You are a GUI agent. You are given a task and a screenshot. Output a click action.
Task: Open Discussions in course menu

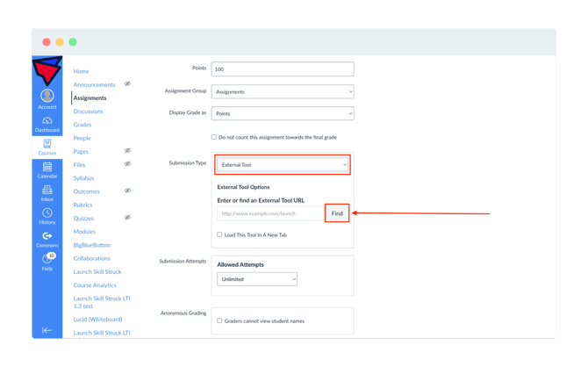(88, 112)
